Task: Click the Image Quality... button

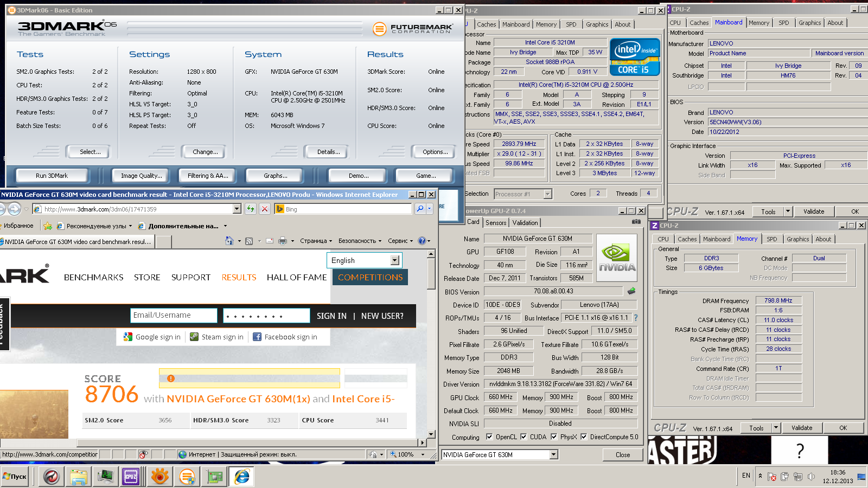Action: pyautogui.click(x=142, y=175)
